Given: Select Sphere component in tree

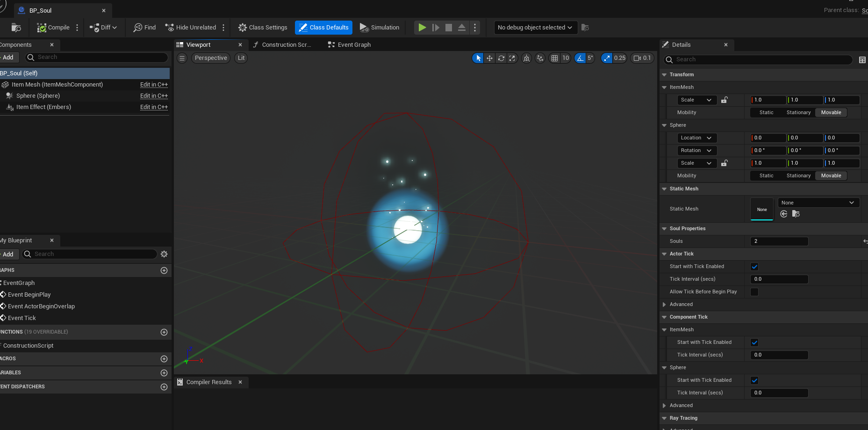Looking at the screenshot, I should [x=38, y=96].
